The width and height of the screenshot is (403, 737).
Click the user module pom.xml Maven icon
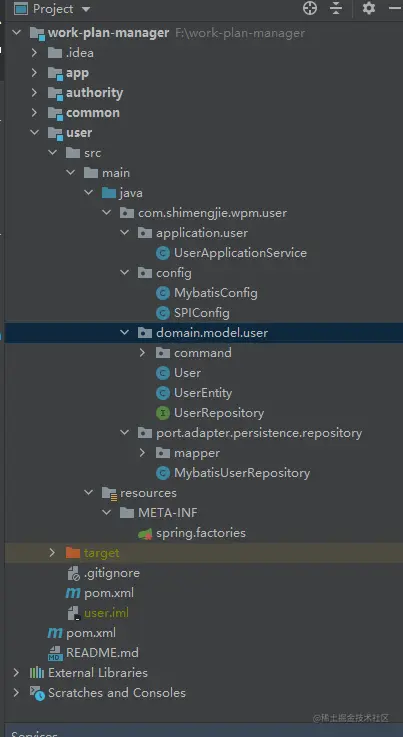click(73, 593)
